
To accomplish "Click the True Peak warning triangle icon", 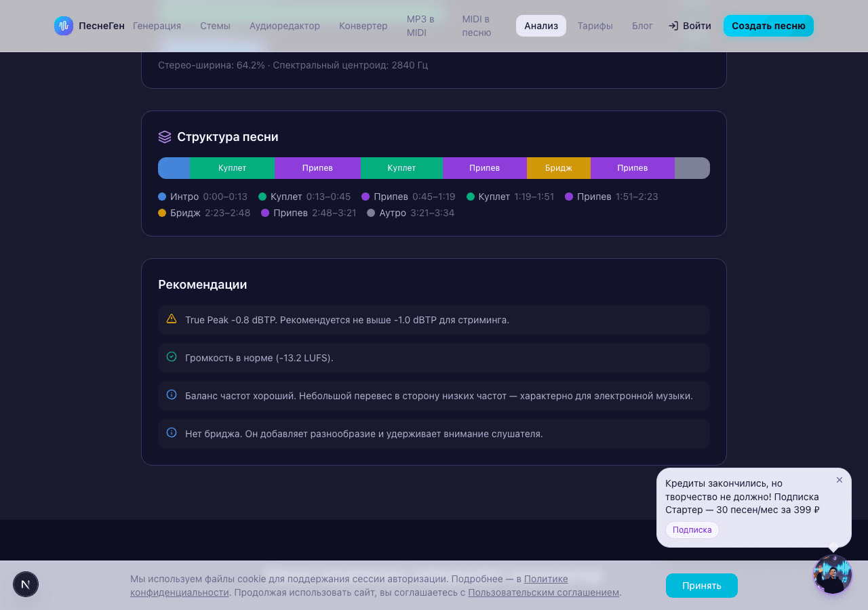I will pyautogui.click(x=172, y=319).
